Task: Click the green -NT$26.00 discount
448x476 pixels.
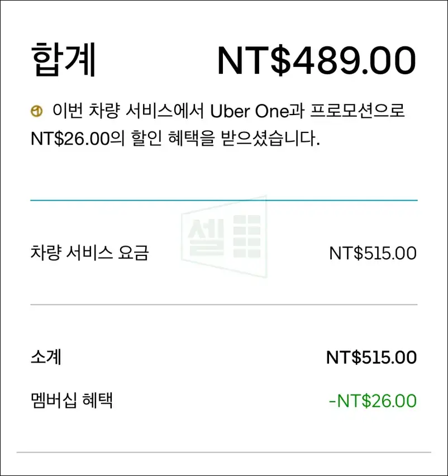Action: click(x=373, y=401)
